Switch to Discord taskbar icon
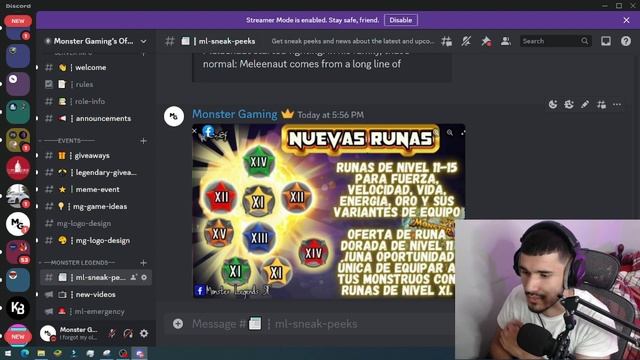 click(140, 353)
